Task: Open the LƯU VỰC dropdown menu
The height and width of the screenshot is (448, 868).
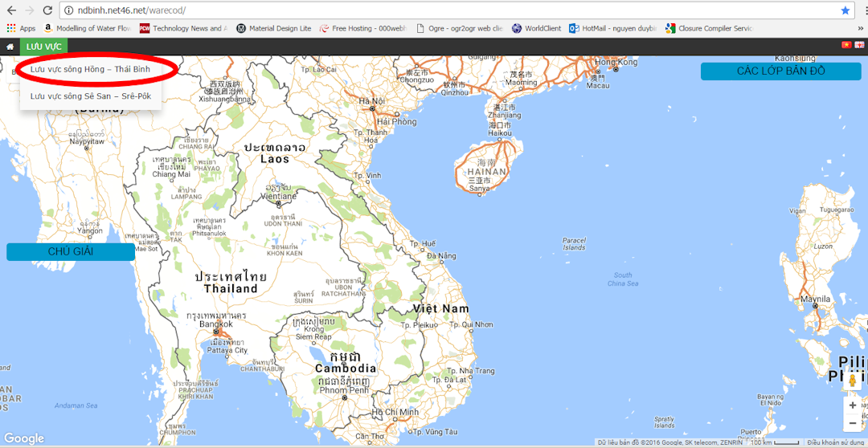Action: pyautogui.click(x=43, y=47)
